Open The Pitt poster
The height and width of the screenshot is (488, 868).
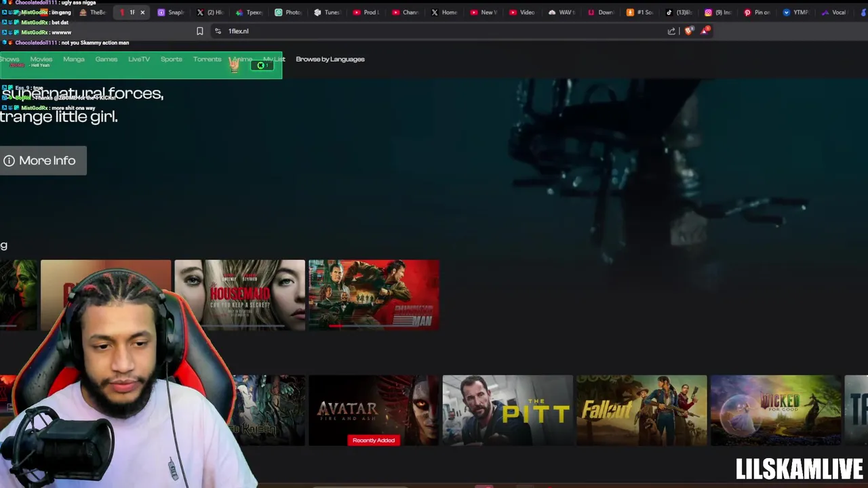507,410
